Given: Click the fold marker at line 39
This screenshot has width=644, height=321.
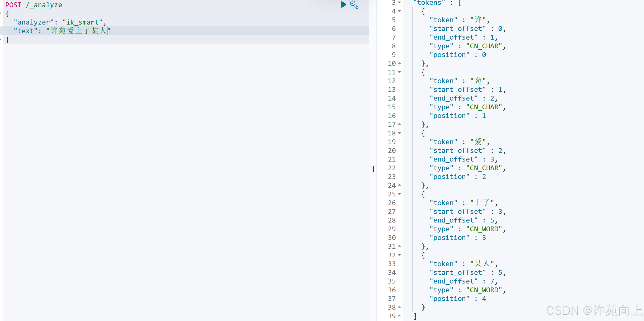Looking at the screenshot, I should pos(399,316).
